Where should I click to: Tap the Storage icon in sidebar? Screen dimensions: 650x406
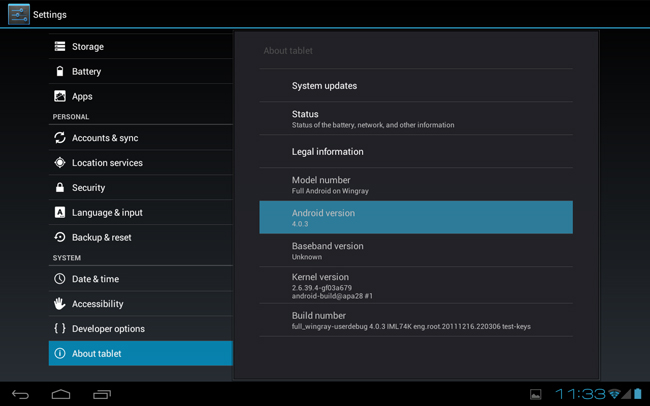pos(60,47)
